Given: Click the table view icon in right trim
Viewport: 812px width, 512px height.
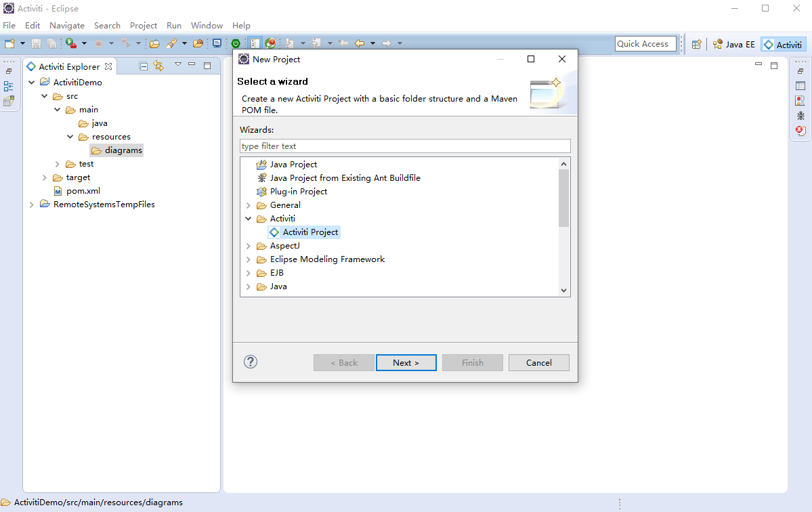Looking at the screenshot, I should [800, 86].
